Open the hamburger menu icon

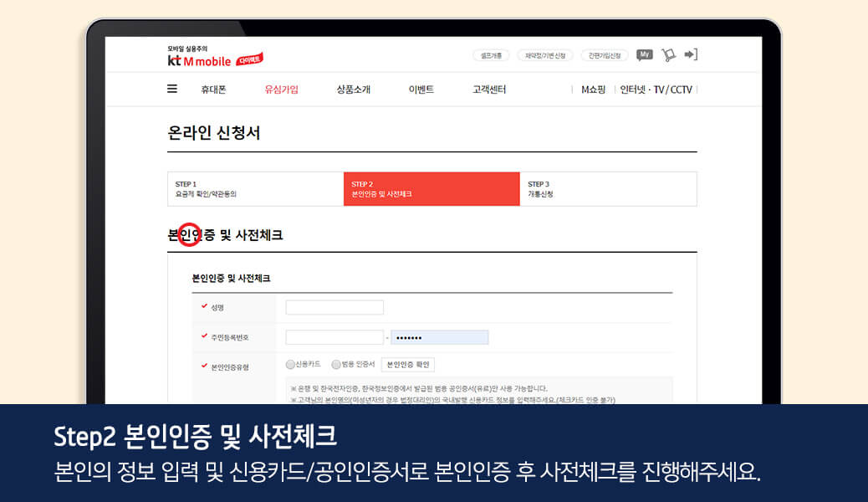point(172,89)
